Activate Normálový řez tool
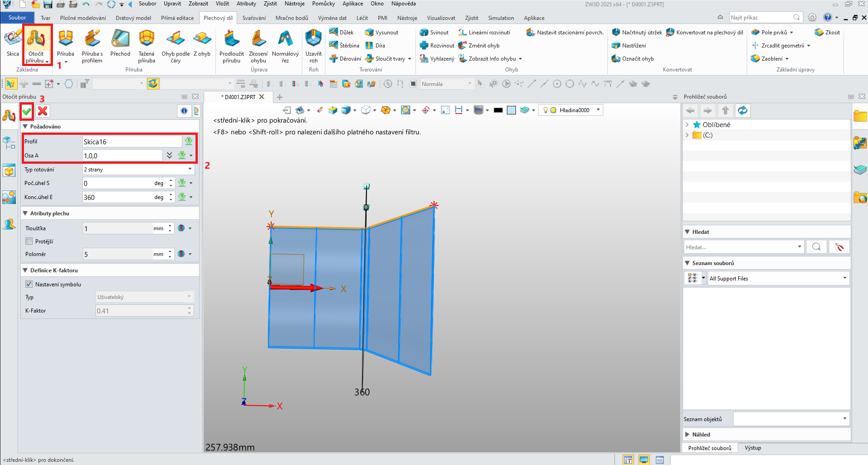Screen dimensions: 868x465 [285, 45]
